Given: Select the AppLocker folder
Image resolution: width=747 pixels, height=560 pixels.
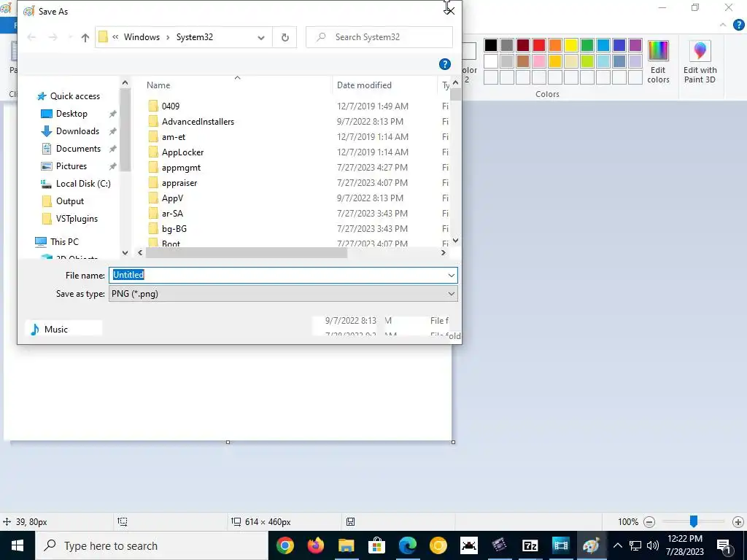Looking at the screenshot, I should click(182, 152).
